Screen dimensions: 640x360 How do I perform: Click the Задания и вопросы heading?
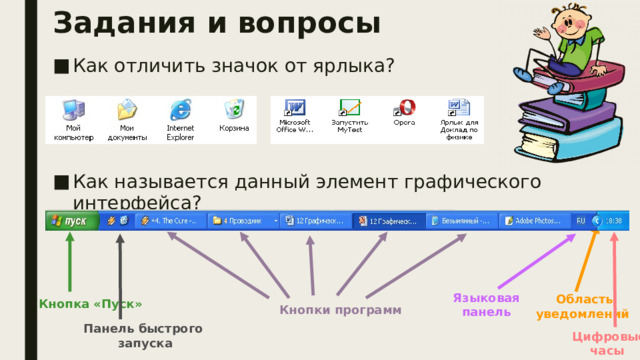[x=217, y=22]
